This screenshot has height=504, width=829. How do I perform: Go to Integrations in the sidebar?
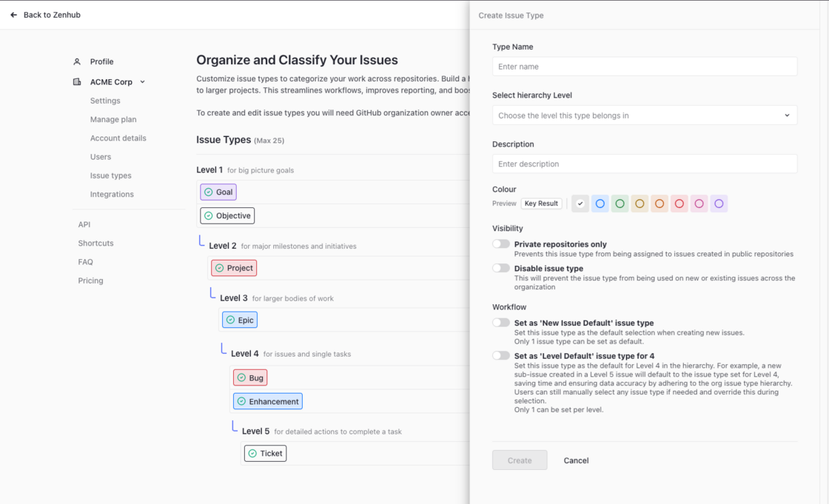[x=112, y=194]
